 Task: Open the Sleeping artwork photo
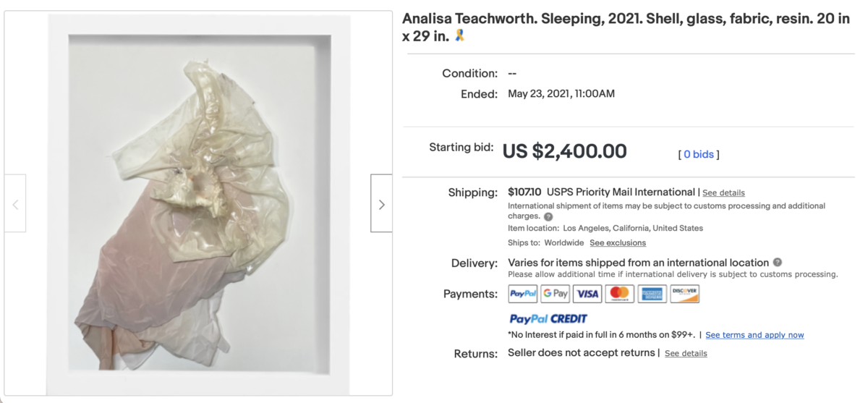(x=199, y=203)
